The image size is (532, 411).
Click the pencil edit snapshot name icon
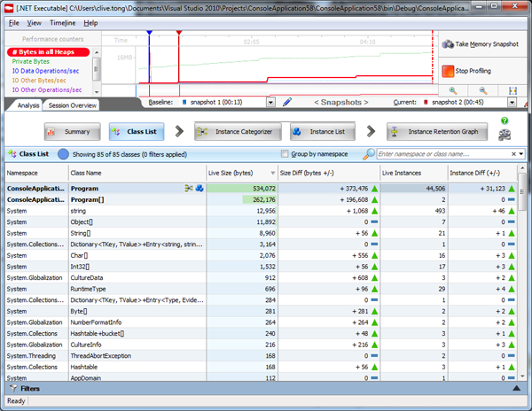[287, 102]
